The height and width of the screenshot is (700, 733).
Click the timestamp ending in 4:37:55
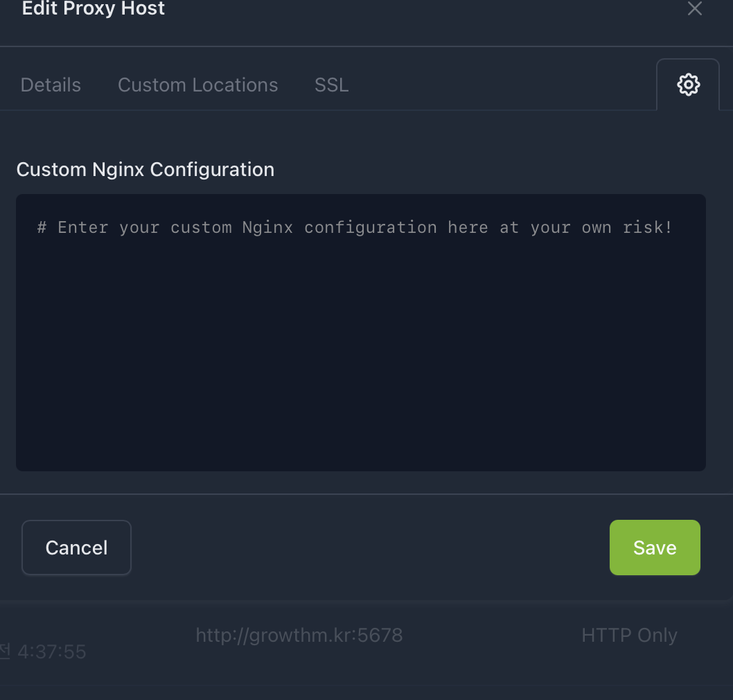tap(51, 651)
